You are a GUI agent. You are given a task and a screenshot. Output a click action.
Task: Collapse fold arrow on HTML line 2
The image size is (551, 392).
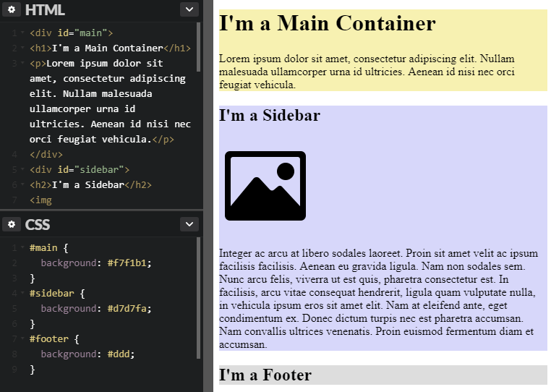[22, 48]
